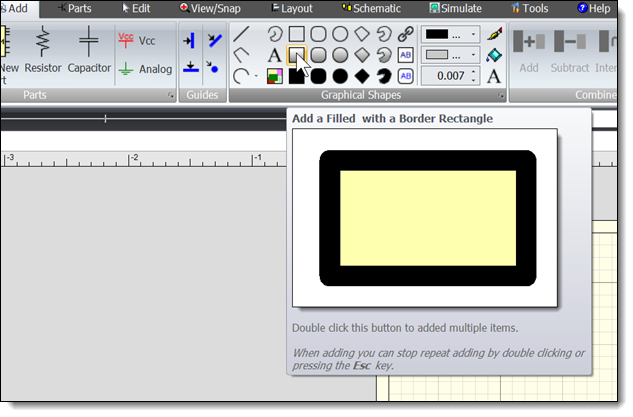Open the Layout tab
The width and height of the screenshot is (633, 417).
[x=292, y=8]
